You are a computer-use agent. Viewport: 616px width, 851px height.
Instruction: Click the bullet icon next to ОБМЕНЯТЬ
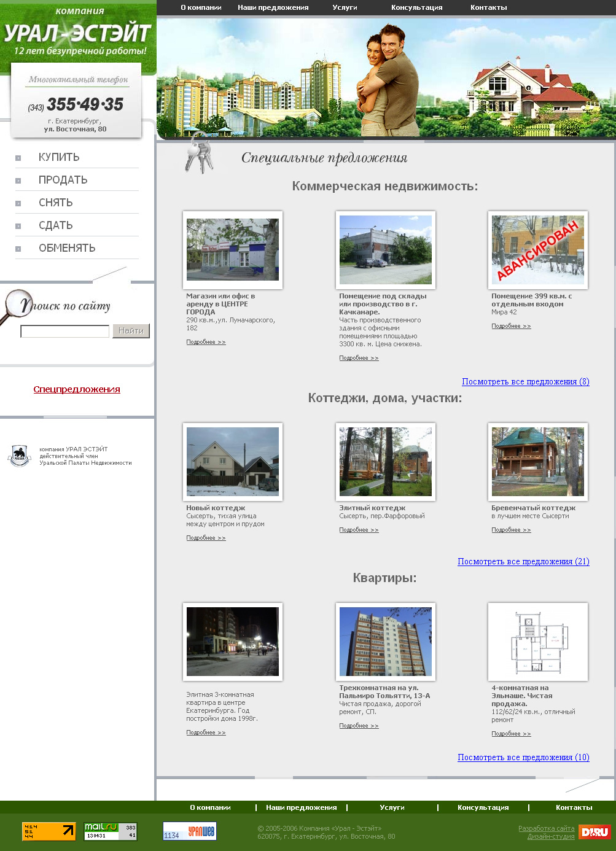(18, 249)
